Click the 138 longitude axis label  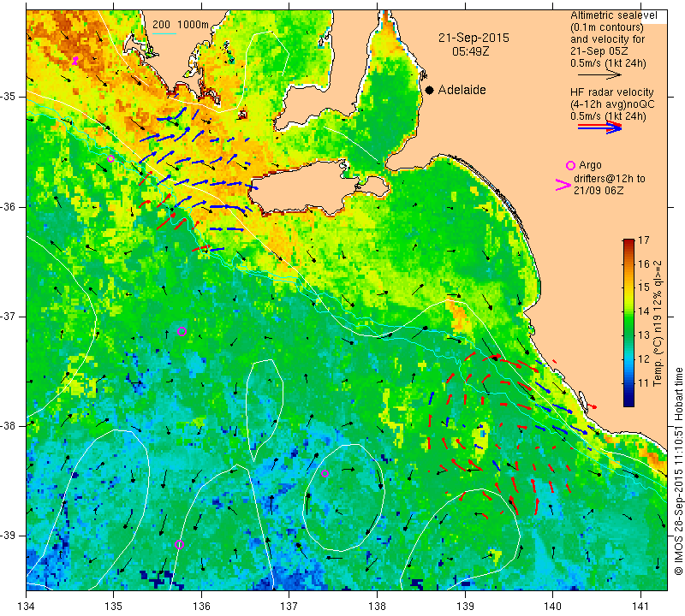tap(377, 607)
